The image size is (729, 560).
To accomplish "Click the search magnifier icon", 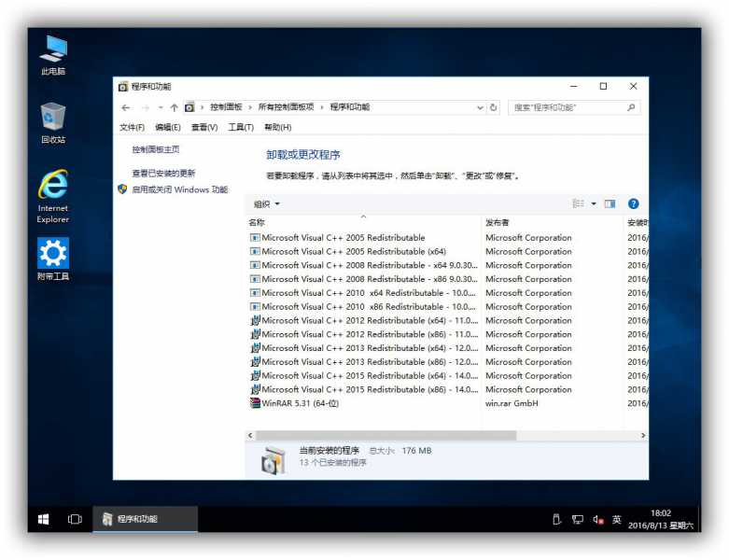I will click(631, 108).
